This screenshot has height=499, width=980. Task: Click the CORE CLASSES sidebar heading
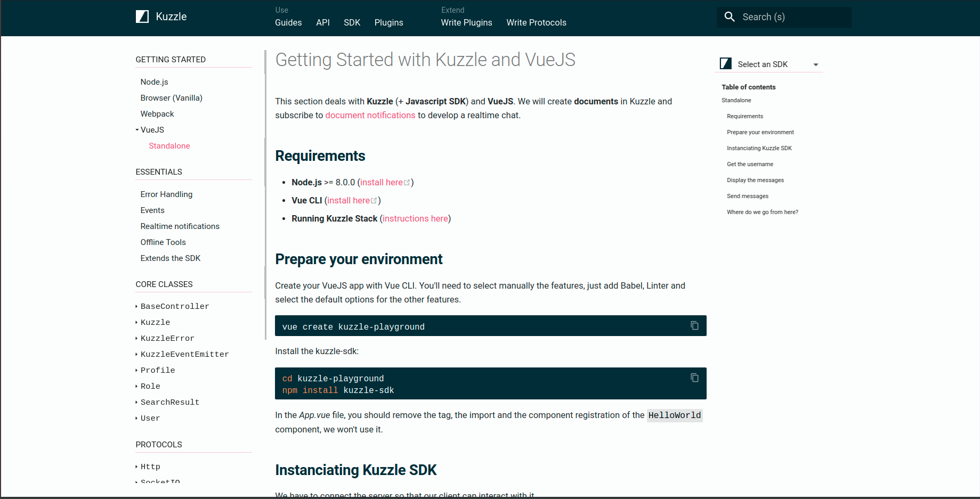(x=164, y=284)
